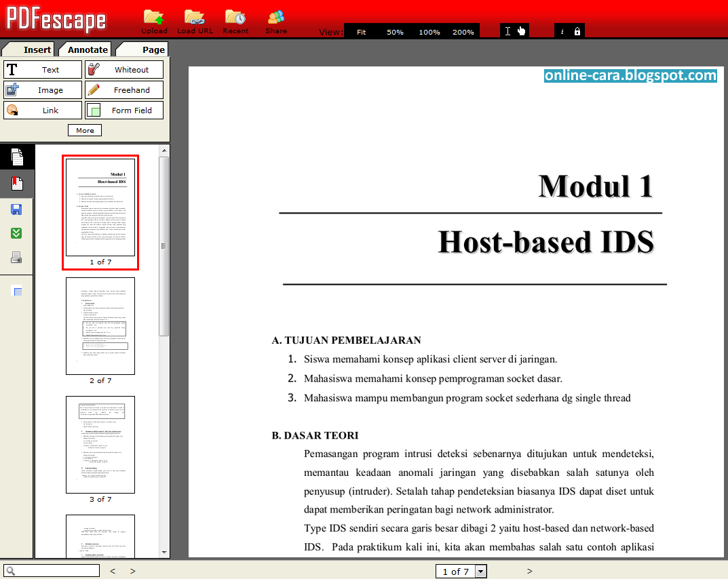Choose the Text insert tool
728x579 pixels.
tap(43, 70)
